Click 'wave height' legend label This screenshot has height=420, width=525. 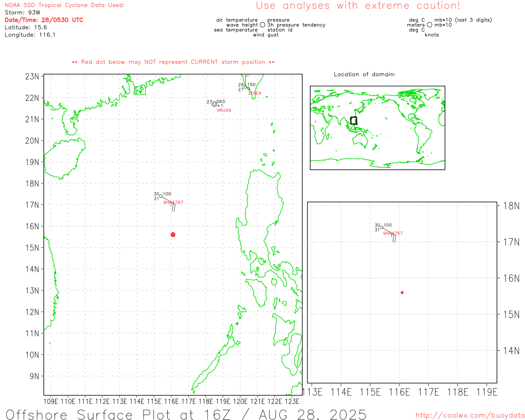[x=242, y=25]
